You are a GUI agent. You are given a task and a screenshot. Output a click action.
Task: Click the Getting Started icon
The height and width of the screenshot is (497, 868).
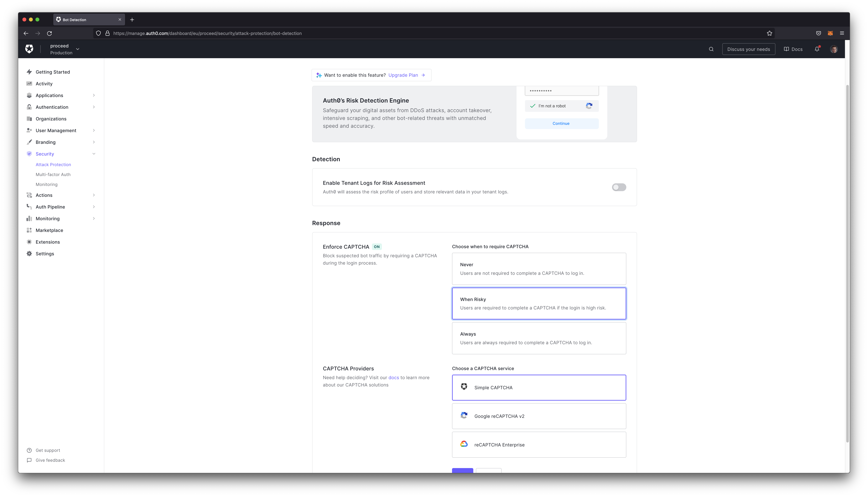[x=29, y=72]
